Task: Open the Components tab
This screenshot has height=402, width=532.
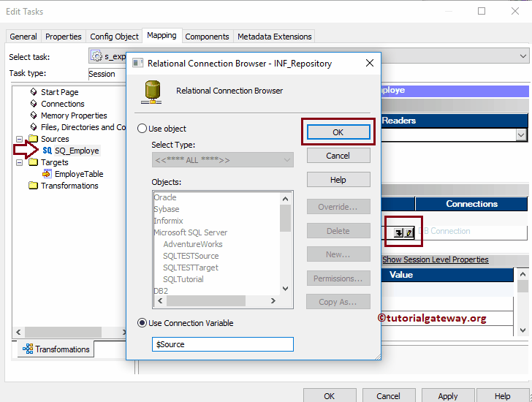Action: pyautogui.click(x=207, y=37)
